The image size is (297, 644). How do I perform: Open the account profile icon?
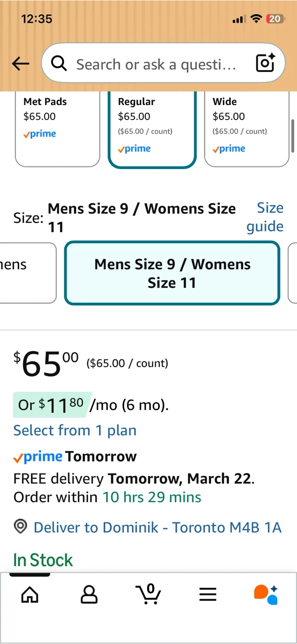(89, 594)
